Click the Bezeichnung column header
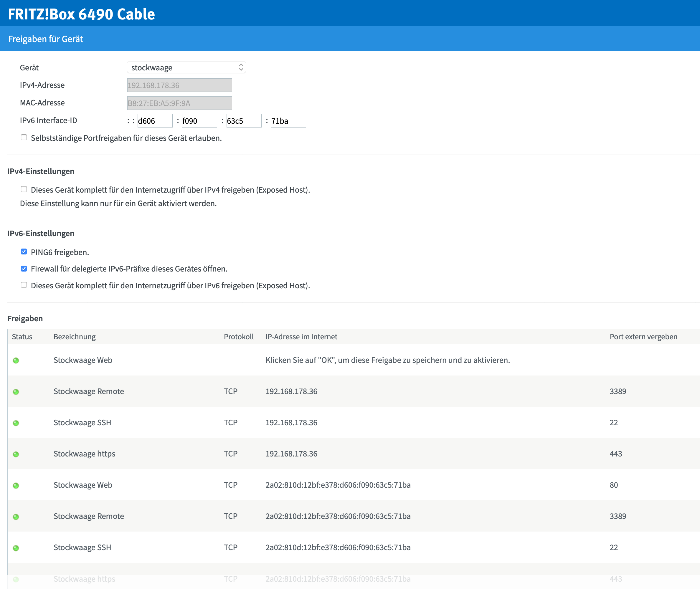Viewport: 700px width, 589px height. click(x=75, y=337)
